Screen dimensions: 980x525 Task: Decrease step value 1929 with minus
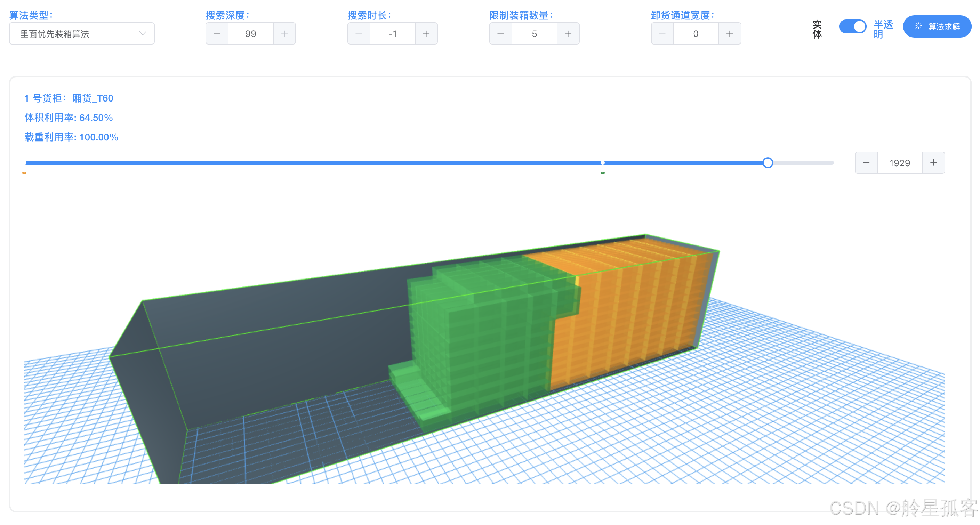coord(866,163)
